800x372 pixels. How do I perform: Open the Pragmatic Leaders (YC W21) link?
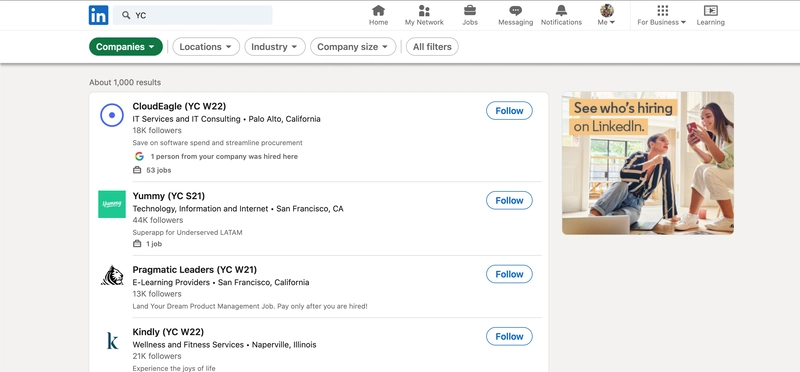pos(194,269)
